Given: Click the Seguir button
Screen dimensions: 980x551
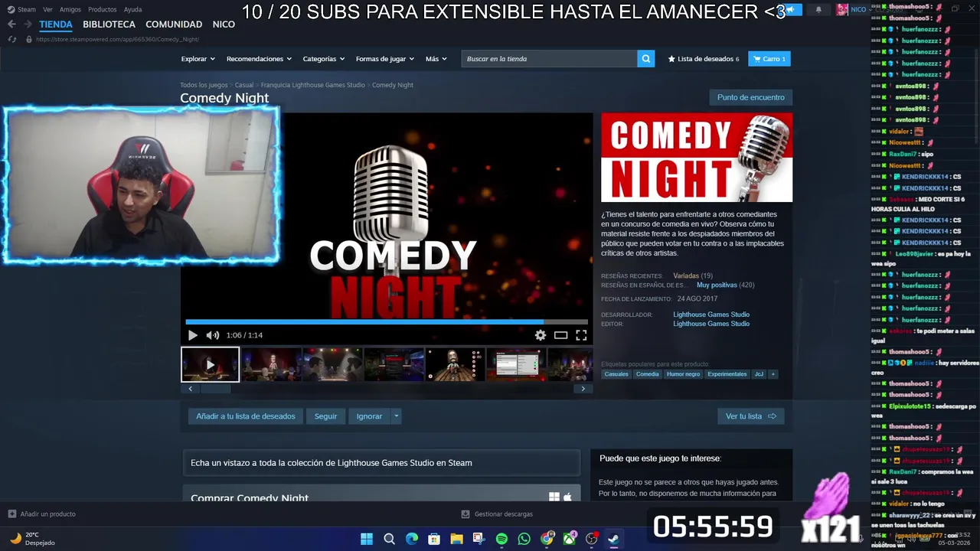Looking at the screenshot, I should (x=325, y=416).
